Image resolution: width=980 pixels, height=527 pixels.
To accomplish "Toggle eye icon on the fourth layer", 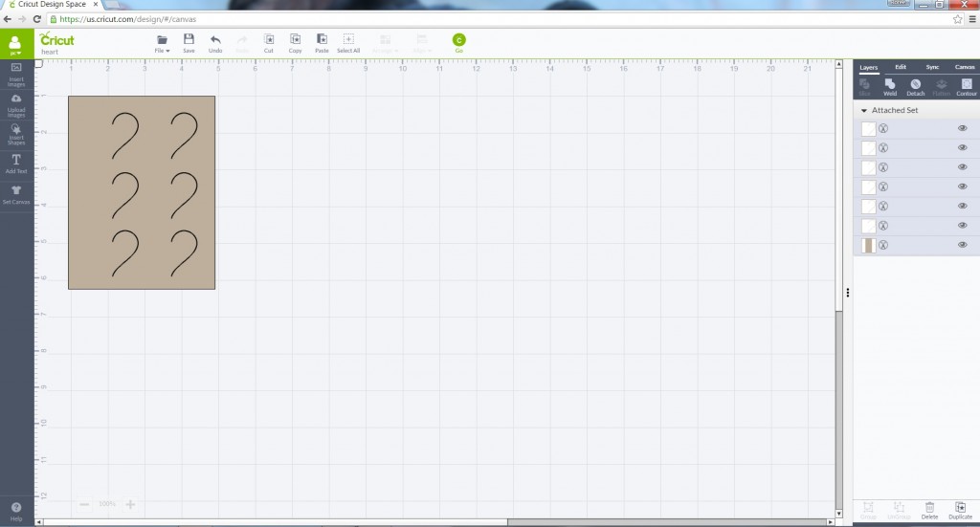I will tap(963, 187).
